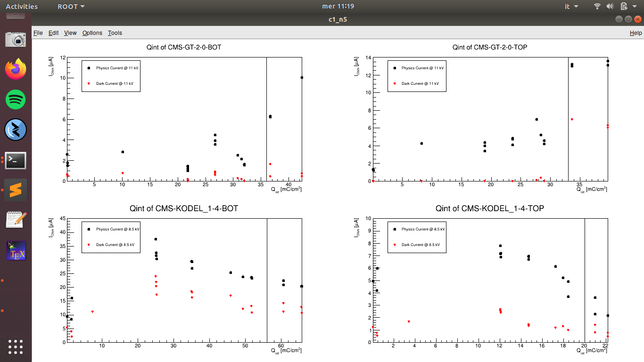Select the CMS-KODEL_1-4-BOT plot title
The image size is (644, 362).
(184, 208)
